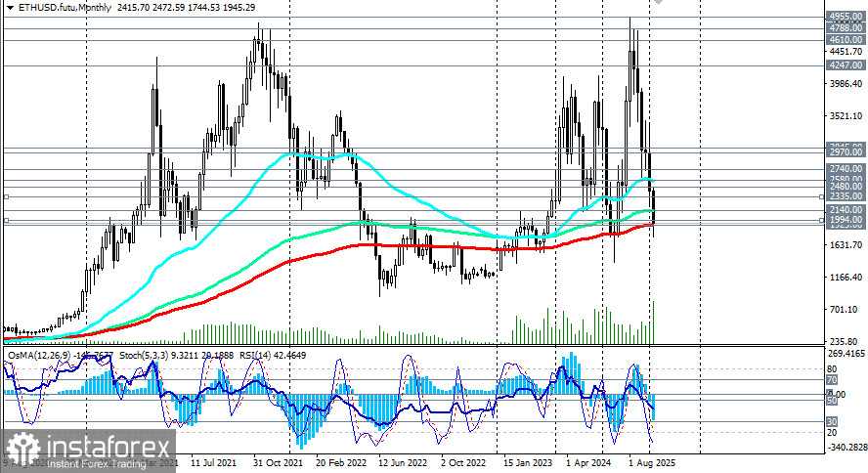This screenshot has height=473, width=868.
Task: Click the 3521.10 price scale value
Action: click(846, 116)
